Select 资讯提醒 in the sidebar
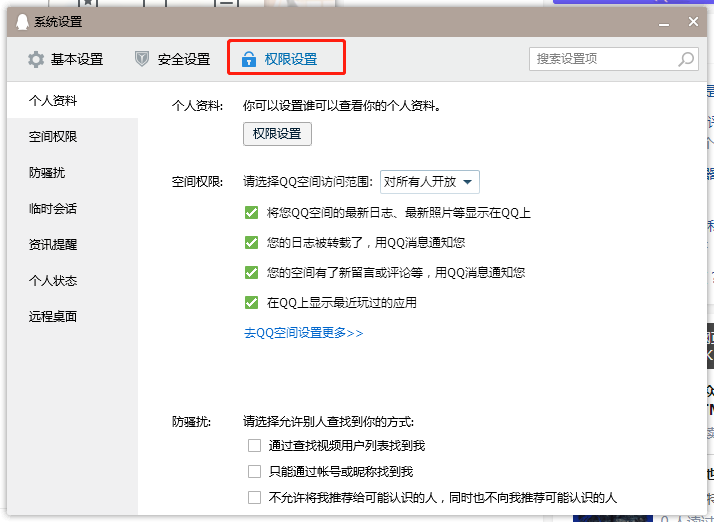Viewport: 714px width, 522px height. pyautogui.click(x=72, y=244)
